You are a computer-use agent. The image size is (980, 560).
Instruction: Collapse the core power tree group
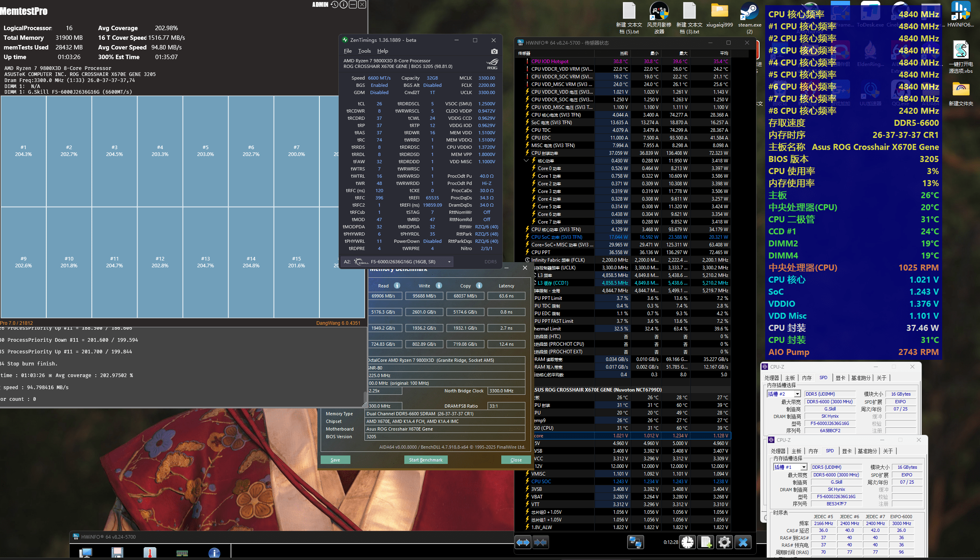[x=526, y=160]
